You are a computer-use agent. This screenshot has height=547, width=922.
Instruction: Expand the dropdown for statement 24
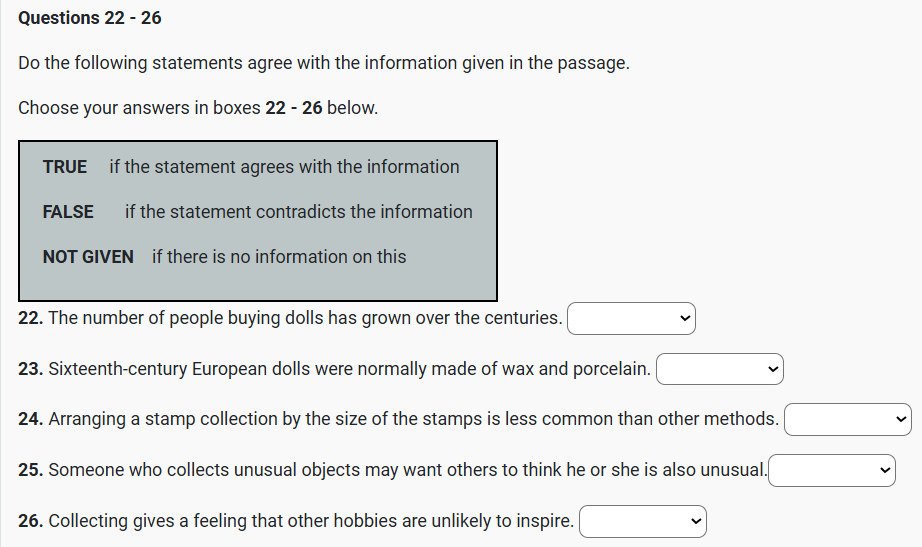pos(848,420)
